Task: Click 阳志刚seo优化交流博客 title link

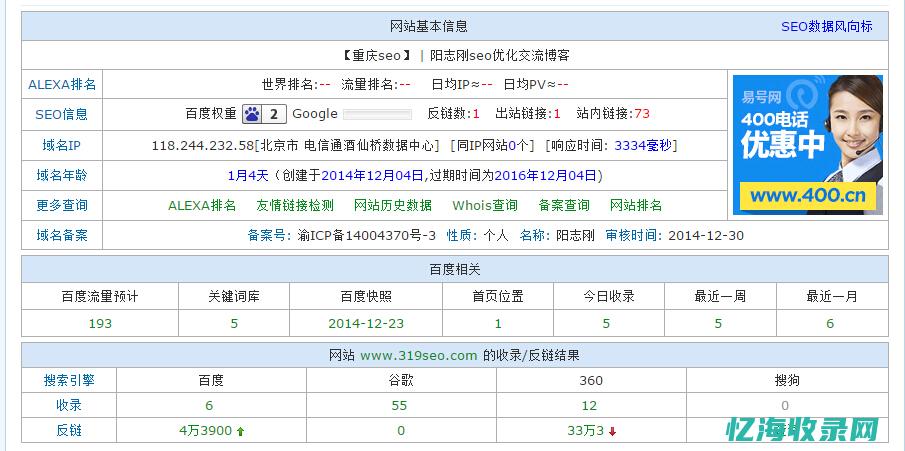Action: (x=500, y=56)
